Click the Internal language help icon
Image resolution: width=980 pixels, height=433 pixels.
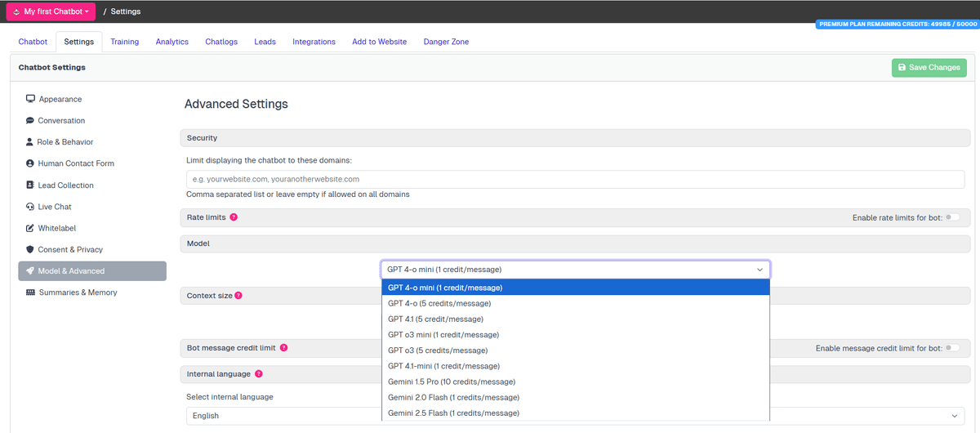tap(258, 374)
